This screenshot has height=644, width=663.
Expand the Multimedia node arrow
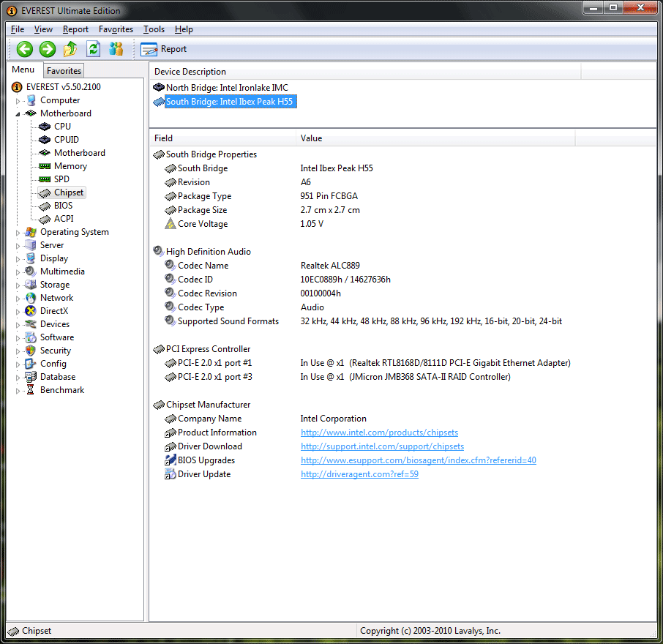(18, 272)
